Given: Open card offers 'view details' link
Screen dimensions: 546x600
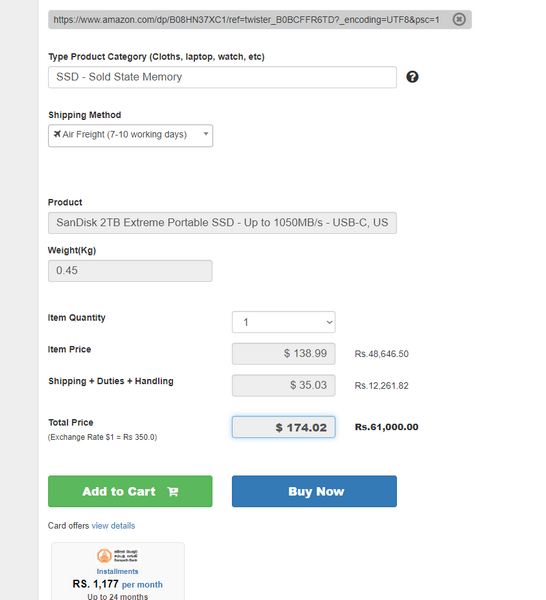Looking at the screenshot, I should [113, 526].
